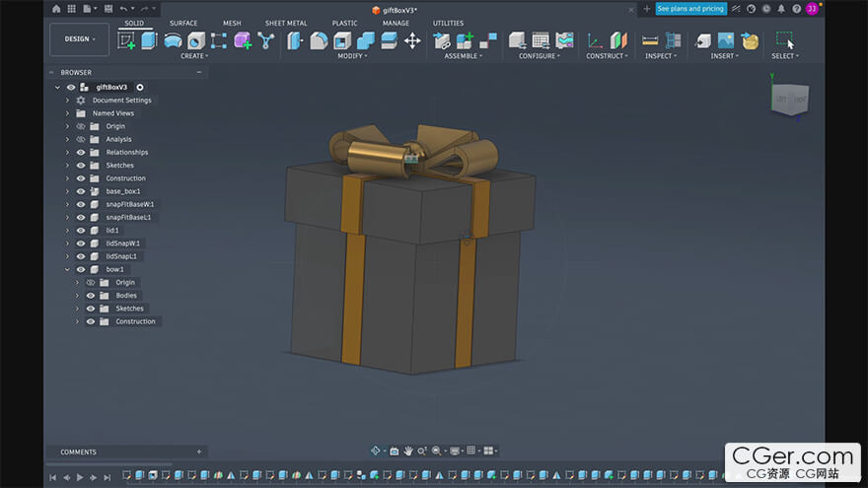Go to the home view icon
The height and width of the screenshot is (488, 868).
[x=56, y=8]
